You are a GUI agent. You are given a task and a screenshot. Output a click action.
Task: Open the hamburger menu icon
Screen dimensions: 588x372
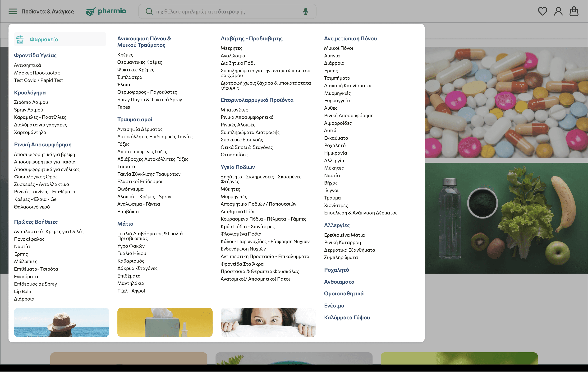click(x=13, y=11)
